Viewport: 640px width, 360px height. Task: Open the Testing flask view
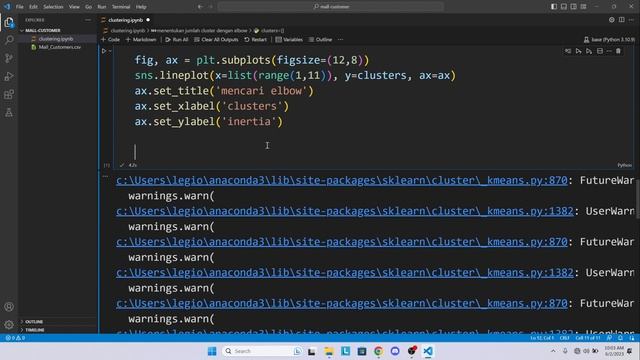(9, 113)
